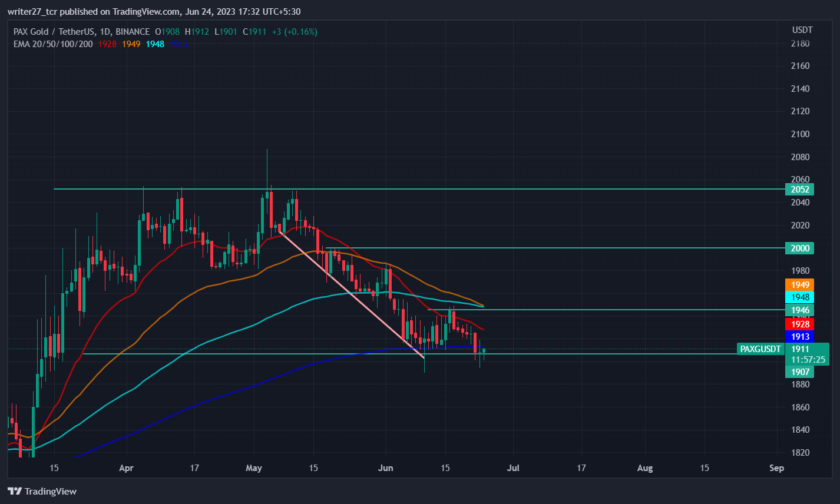Click the 1860 price axis label

[x=800, y=407]
